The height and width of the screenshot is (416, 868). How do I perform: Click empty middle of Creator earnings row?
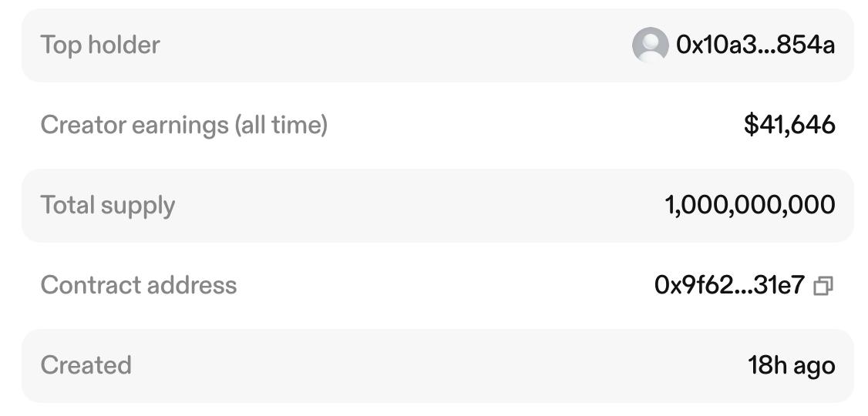click(532, 125)
